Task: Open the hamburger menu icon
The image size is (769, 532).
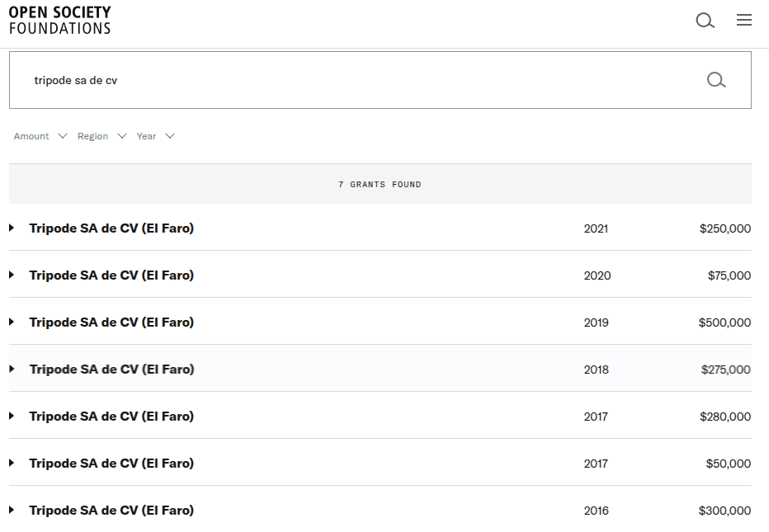Action: 744,21
